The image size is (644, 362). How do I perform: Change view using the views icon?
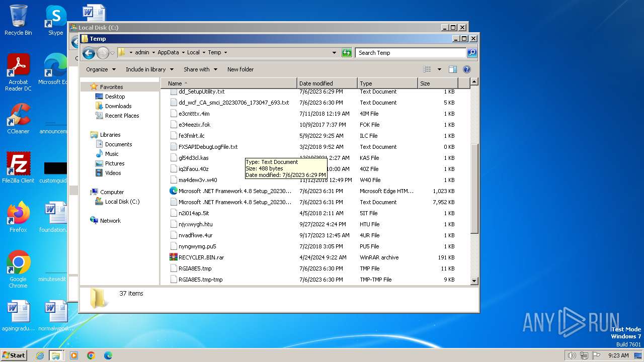tap(427, 69)
